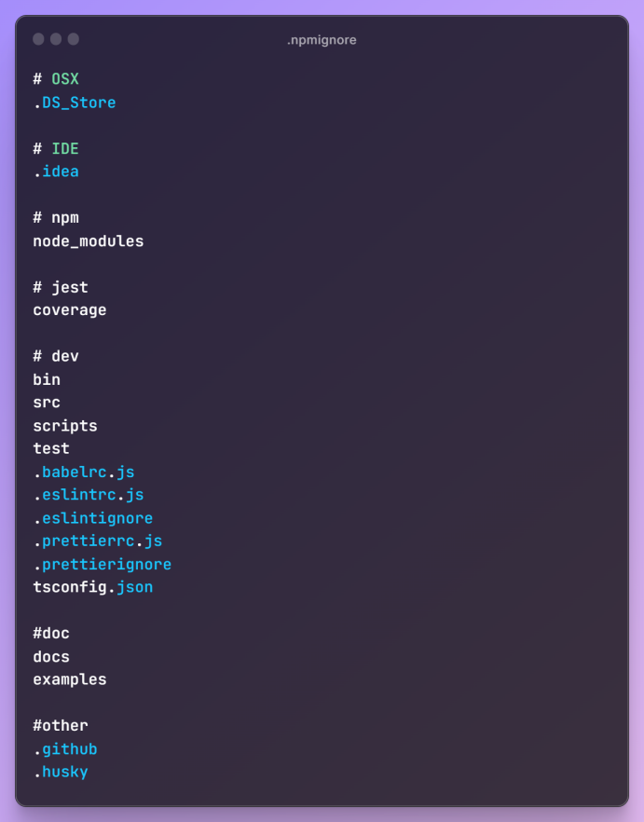Click the .github line
Viewport: 644px width, 822px height.
65,749
